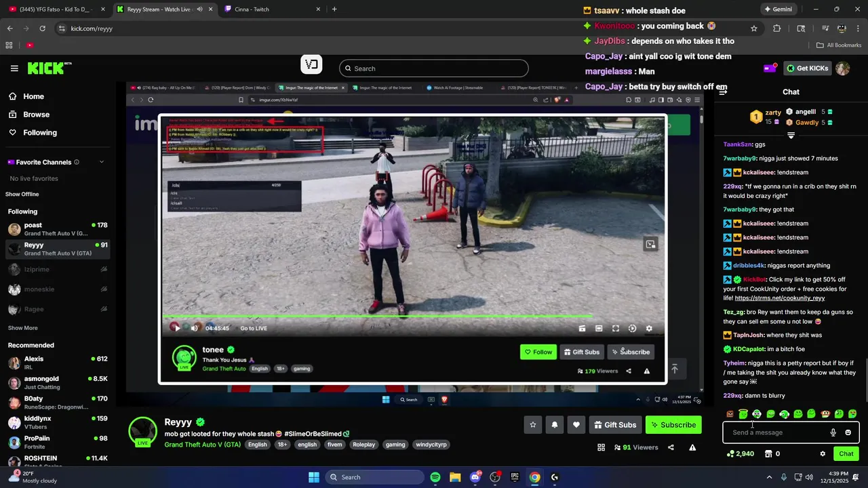Image resolution: width=868 pixels, height=488 pixels.
Task: Click the gift icon left of Get KICKs
Action: [770, 68]
